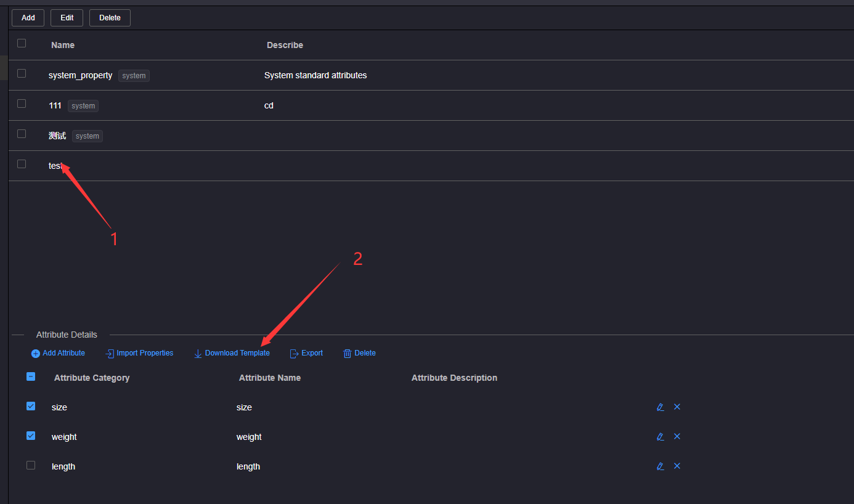The height and width of the screenshot is (504, 854).
Task: Click 'size' in Attribute Name column
Action: (x=244, y=407)
